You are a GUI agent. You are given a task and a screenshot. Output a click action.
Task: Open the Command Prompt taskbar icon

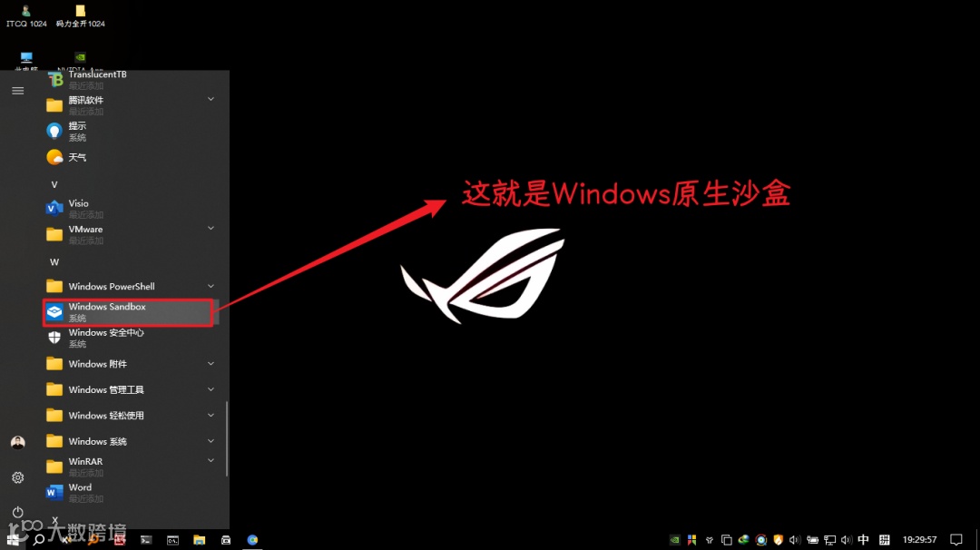point(172,539)
